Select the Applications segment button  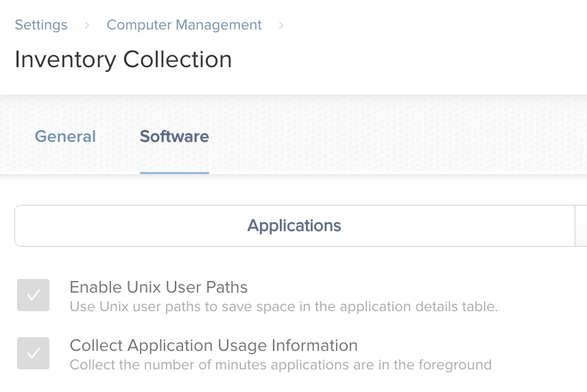(x=295, y=225)
